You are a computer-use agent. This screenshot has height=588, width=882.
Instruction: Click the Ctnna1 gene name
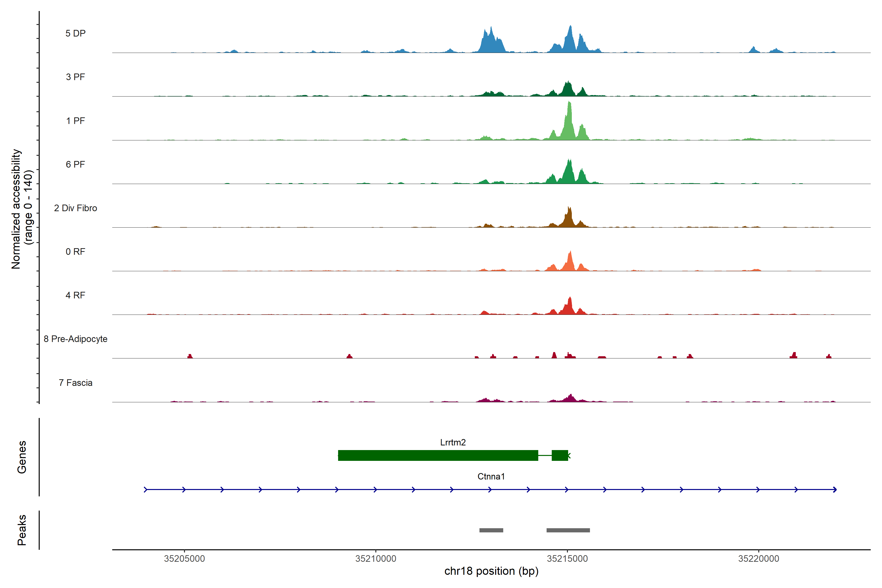491,476
